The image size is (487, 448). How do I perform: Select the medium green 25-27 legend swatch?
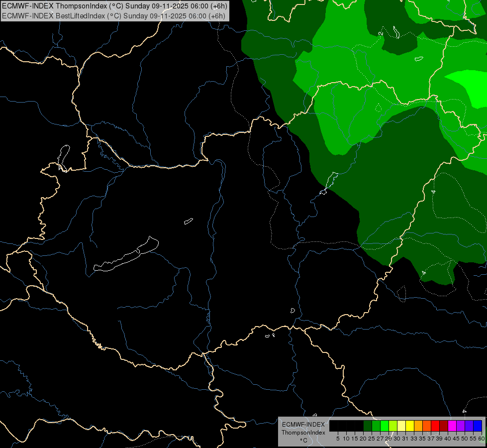click(376, 426)
